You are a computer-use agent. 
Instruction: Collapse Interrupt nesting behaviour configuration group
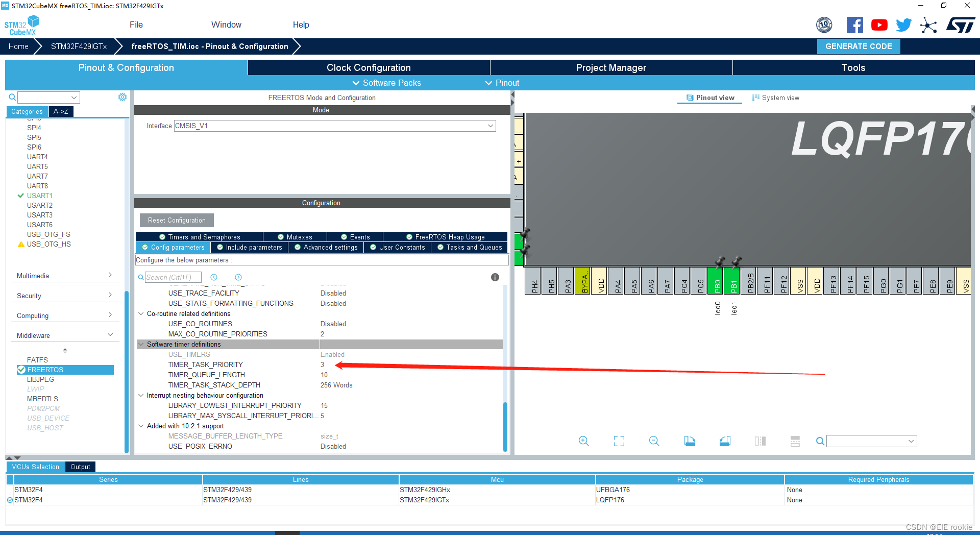(141, 395)
